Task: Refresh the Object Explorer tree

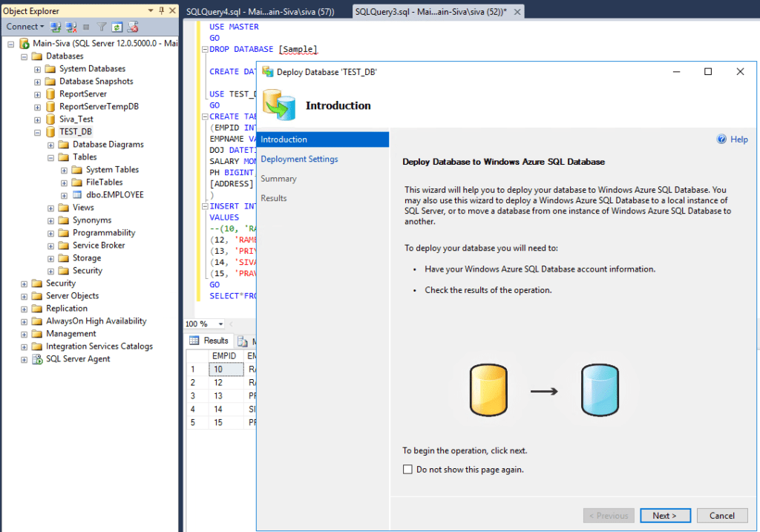Action: (117, 27)
